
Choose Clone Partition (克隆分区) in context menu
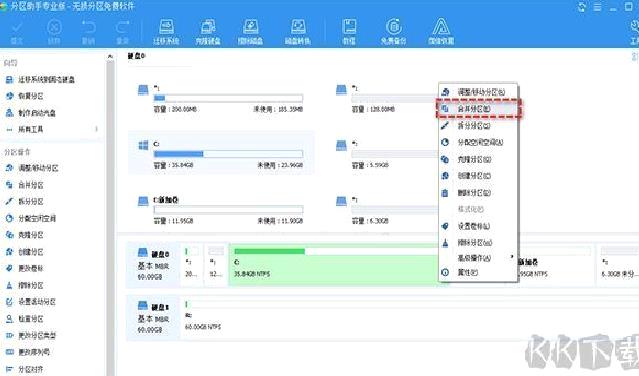click(478, 159)
